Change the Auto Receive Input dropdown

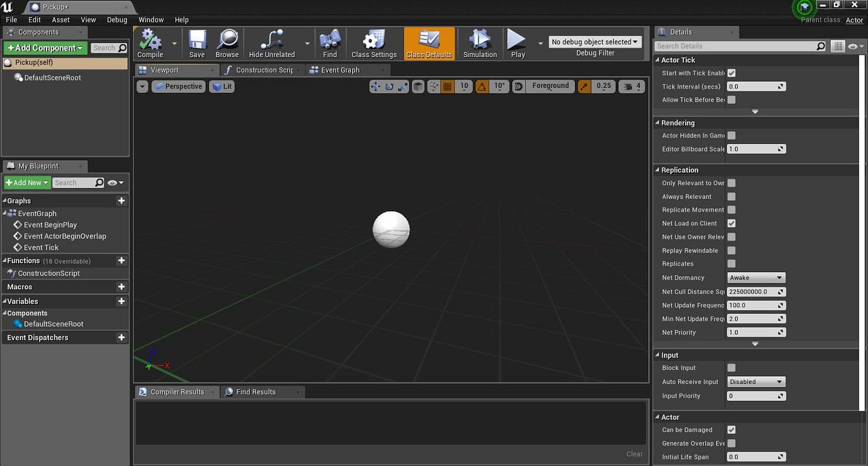pyautogui.click(x=756, y=381)
